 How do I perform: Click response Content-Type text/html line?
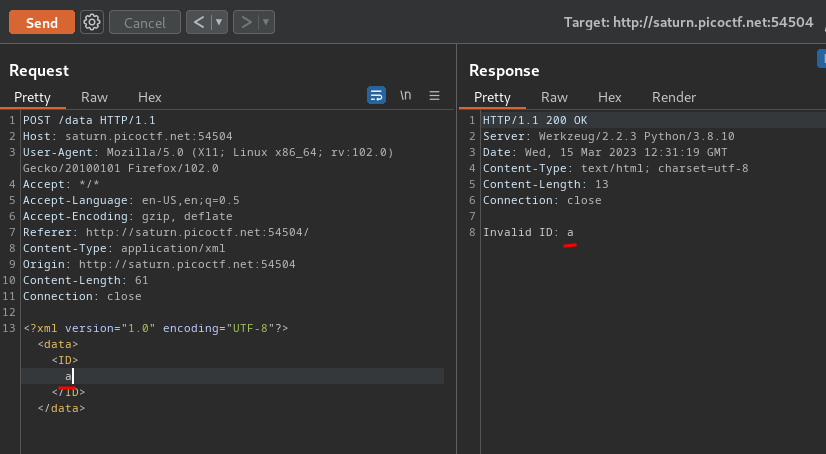point(615,168)
